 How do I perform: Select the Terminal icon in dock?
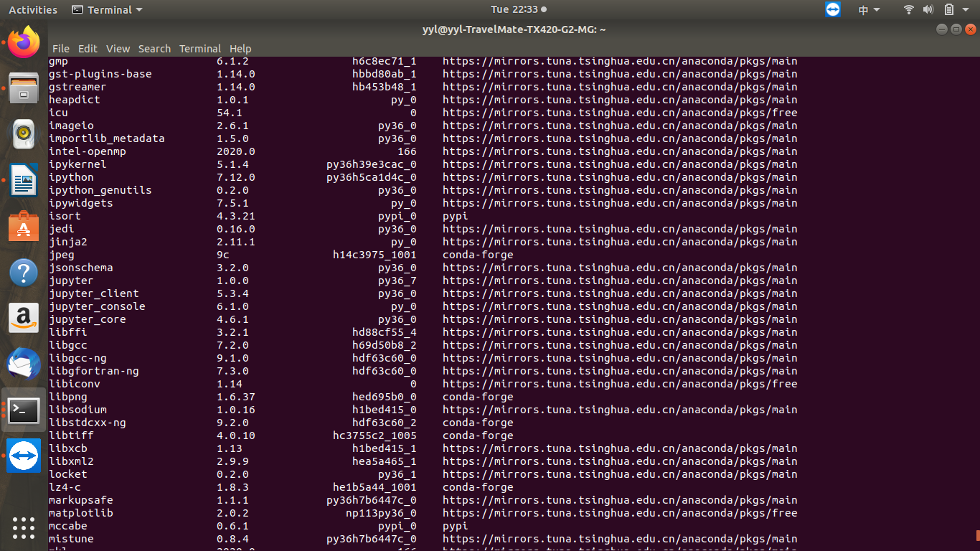pyautogui.click(x=24, y=410)
